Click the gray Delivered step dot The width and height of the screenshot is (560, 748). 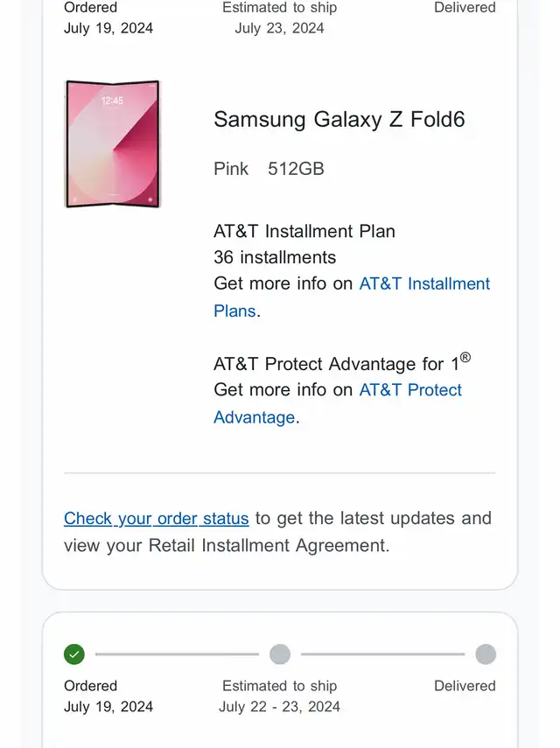point(486,654)
